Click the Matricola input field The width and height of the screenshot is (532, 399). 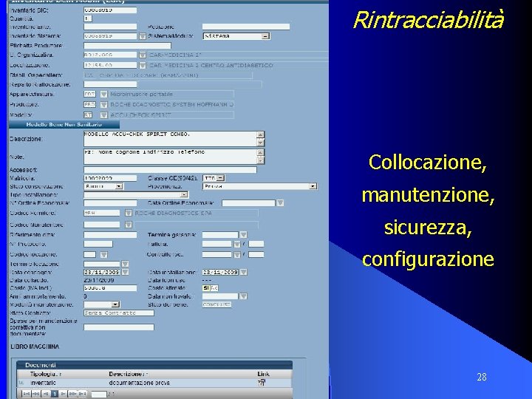click(x=110, y=178)
